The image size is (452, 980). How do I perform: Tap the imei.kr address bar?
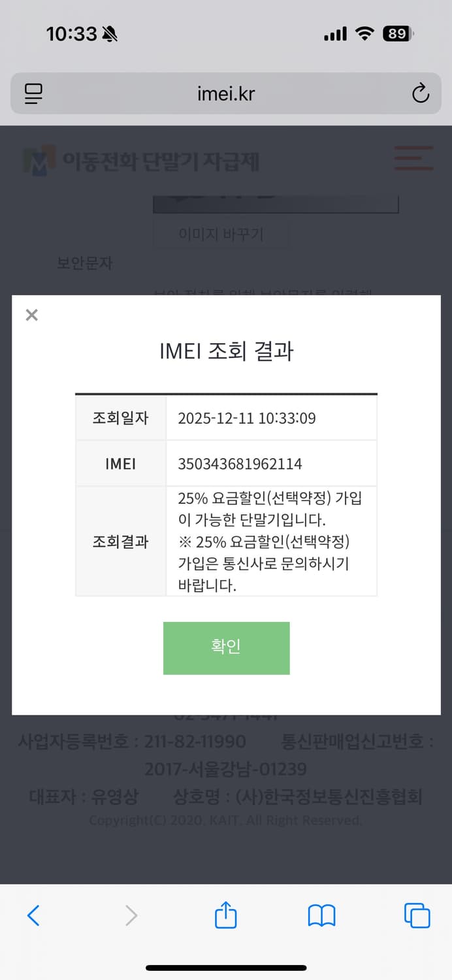[226, 93]
